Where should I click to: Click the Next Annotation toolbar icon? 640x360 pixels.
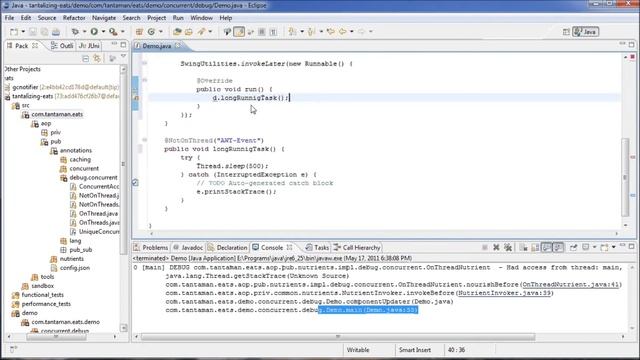tap(293, 31)
